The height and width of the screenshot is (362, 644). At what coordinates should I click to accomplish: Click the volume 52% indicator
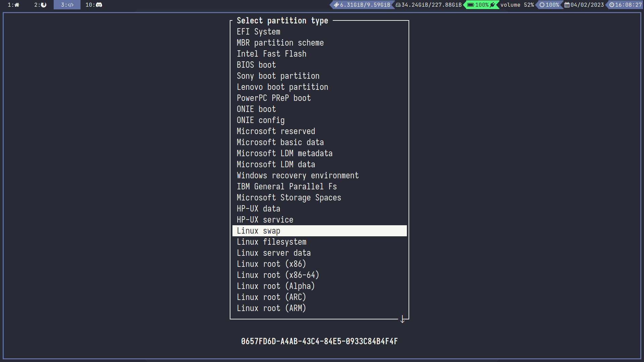coord(517,5)
